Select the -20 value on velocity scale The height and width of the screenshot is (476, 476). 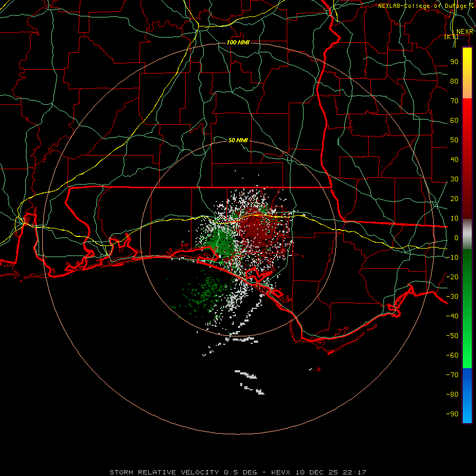452,277
